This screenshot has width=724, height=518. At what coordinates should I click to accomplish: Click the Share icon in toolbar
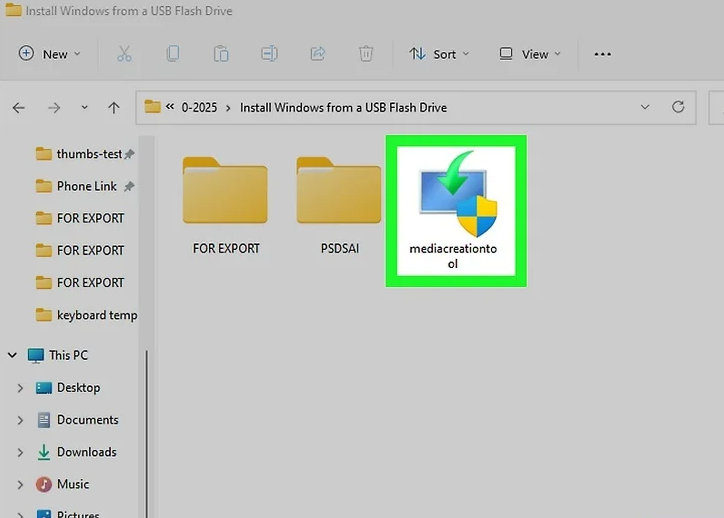tap(318, 54)
